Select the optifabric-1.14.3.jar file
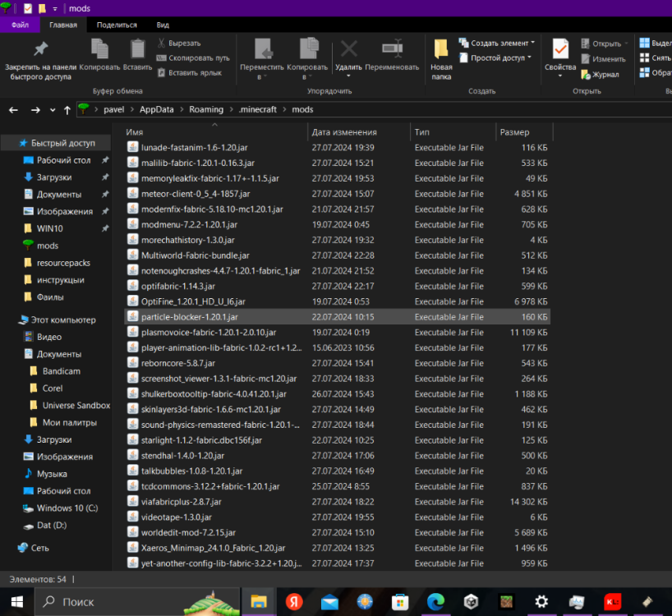 click(177, 286)
